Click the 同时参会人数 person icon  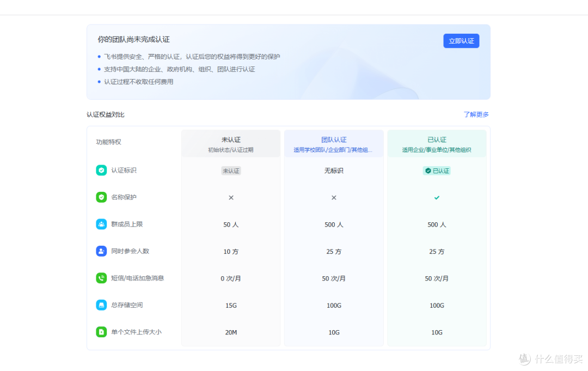101,251
